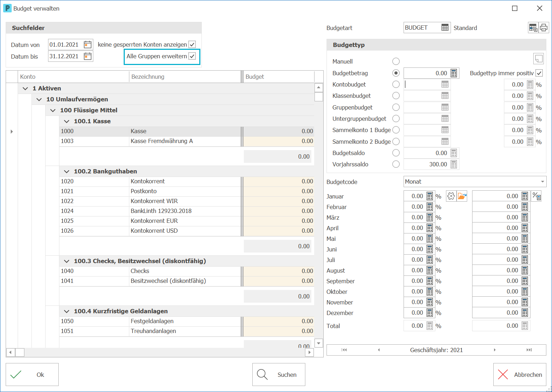
Task: Select the 1021 Postkonto row
Action: coord(186,191)
